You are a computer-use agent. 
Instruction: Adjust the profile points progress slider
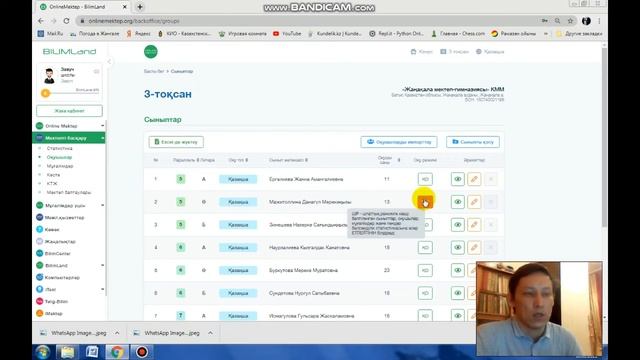pyautogui.click(x=45, y=93)
